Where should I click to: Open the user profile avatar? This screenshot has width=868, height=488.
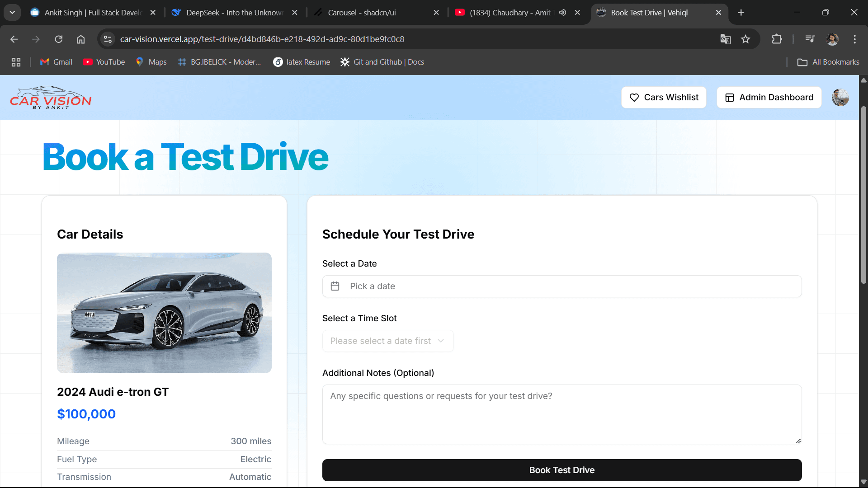(840, 97)
